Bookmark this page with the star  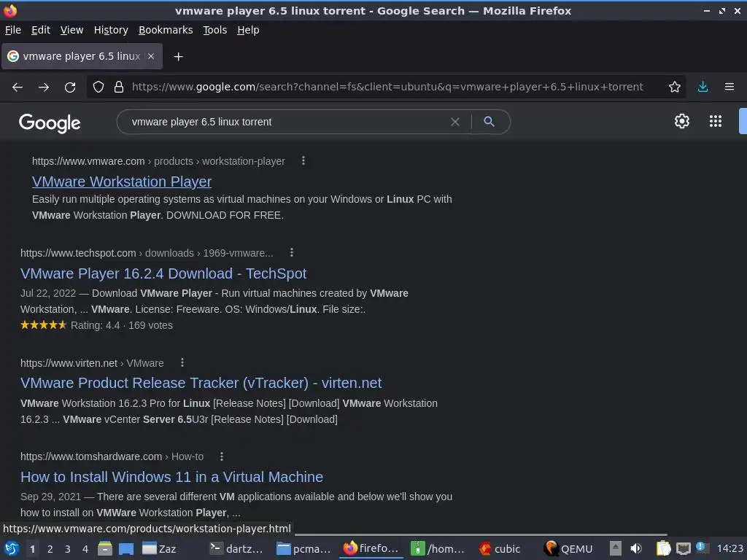(x=674, y=87)
